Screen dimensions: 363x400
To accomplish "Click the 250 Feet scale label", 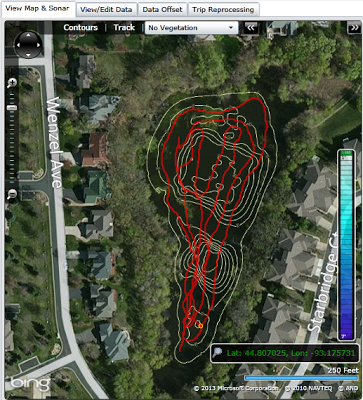I will (x=343, y=370).
